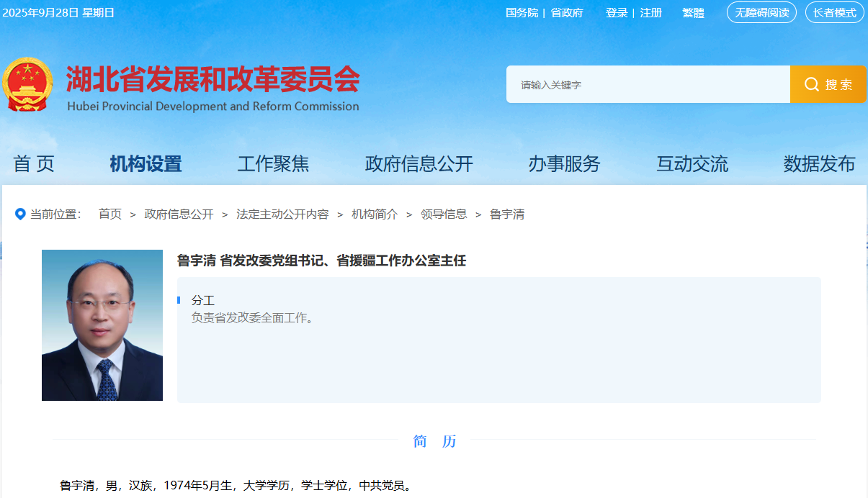Select the 数据发布 menu item
Viewport: 868px width, 498px height.
[x=819, y=163]
